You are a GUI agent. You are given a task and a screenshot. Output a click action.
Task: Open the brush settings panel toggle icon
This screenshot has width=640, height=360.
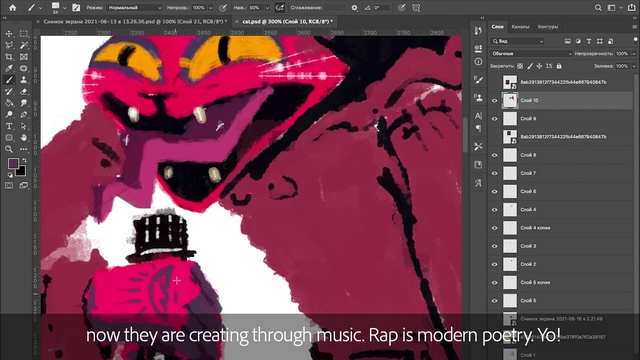[x=76, y=7]
